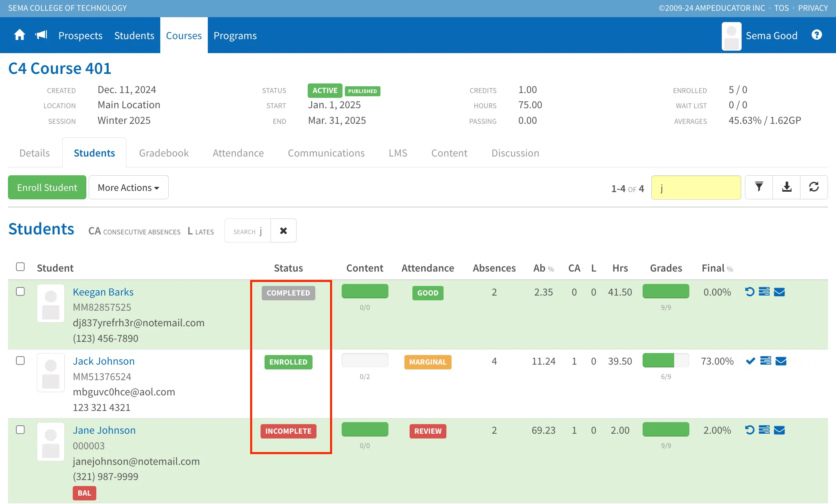Click the undo icon for Jane Johnson

[750, 430]
